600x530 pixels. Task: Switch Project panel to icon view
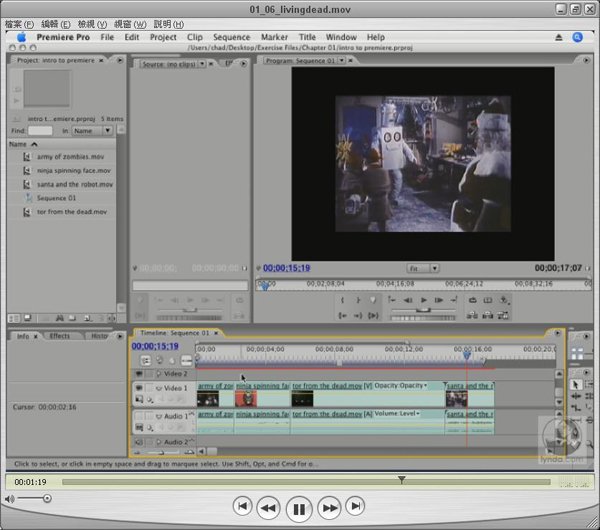[x=28, y=318]
